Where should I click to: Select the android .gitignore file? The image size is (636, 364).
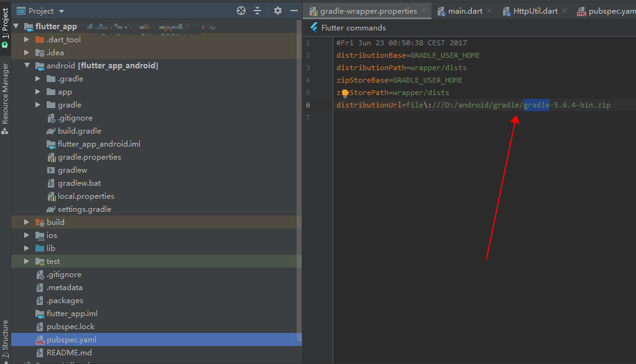coord(75,118)
